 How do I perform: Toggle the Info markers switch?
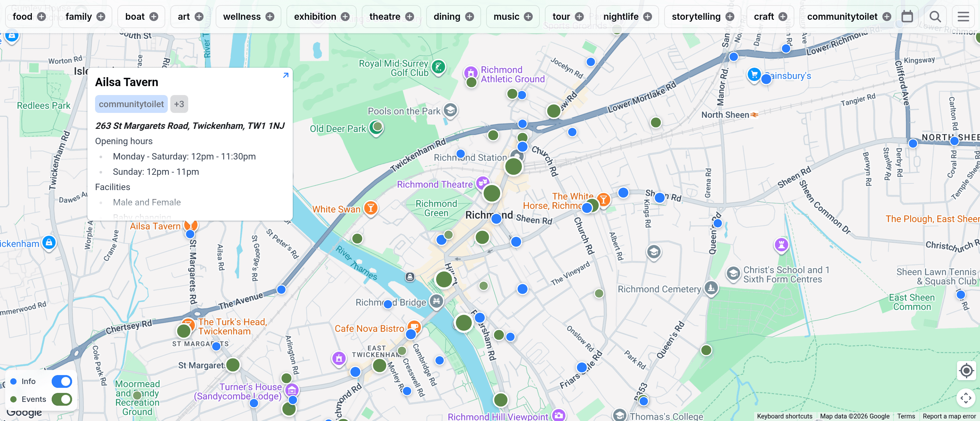[62, 381]
